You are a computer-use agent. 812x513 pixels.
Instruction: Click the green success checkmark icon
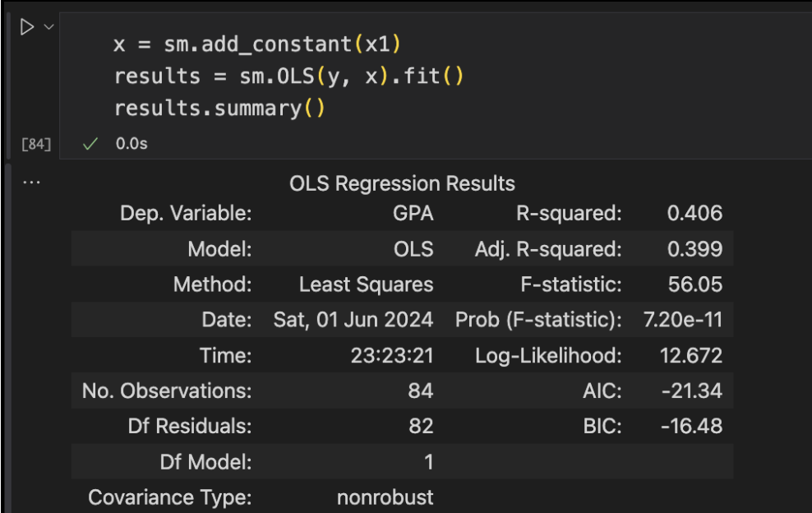pos(90,144)
